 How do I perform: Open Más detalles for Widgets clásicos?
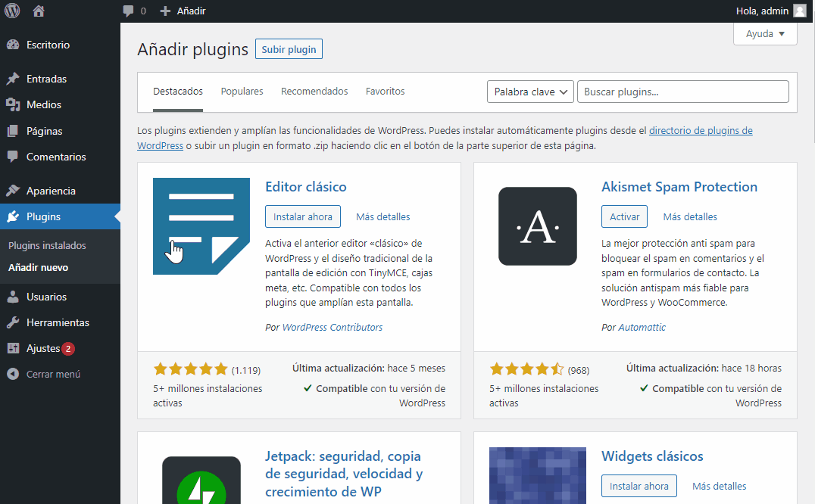(x=720, y=487)
